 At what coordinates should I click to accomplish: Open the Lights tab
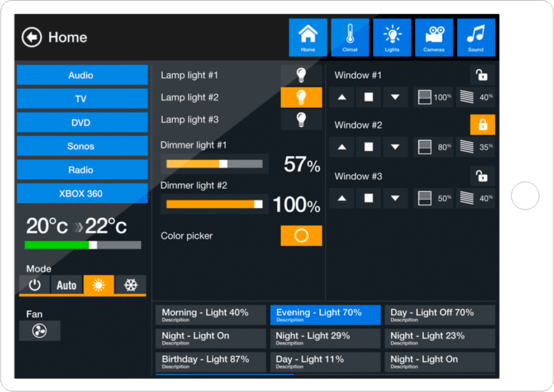(392, 37)
